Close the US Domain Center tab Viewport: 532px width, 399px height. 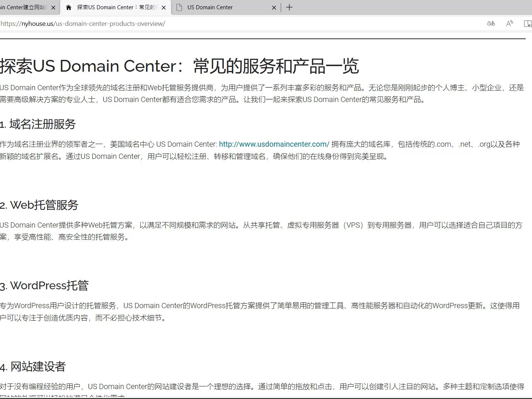[x=274, y=7]
